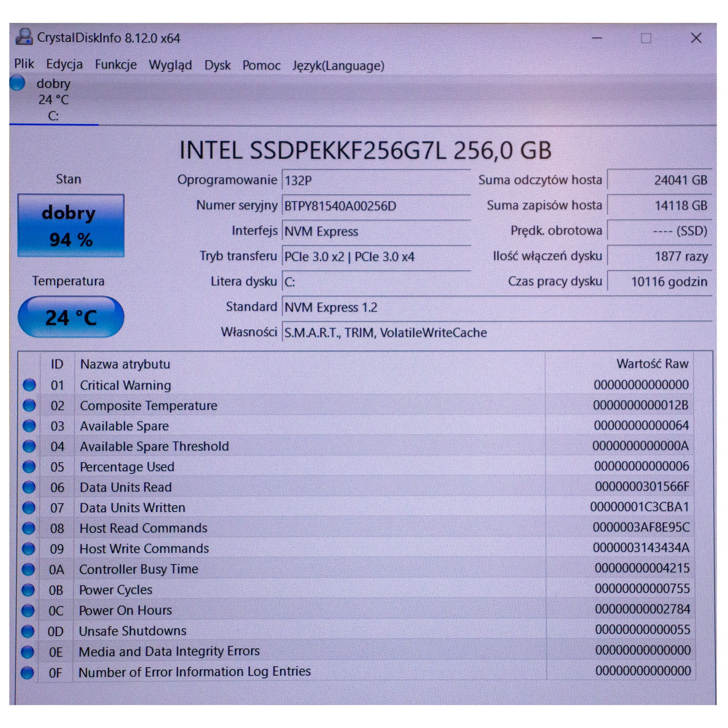The image size is (728, 728).
Task: Click the status dot for Available Spare Threshold
Action: coord(29,446)
